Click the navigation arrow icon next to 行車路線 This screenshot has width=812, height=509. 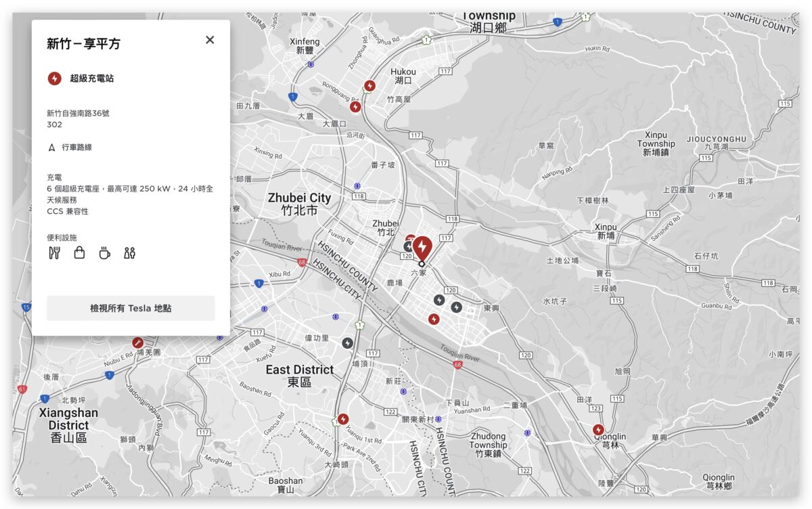(51, 147)
